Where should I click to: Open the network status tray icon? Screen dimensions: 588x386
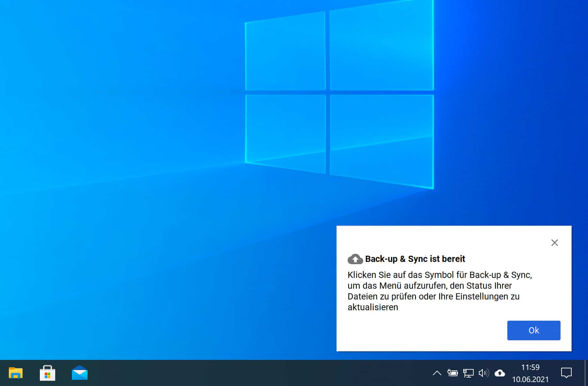[468, 373]
